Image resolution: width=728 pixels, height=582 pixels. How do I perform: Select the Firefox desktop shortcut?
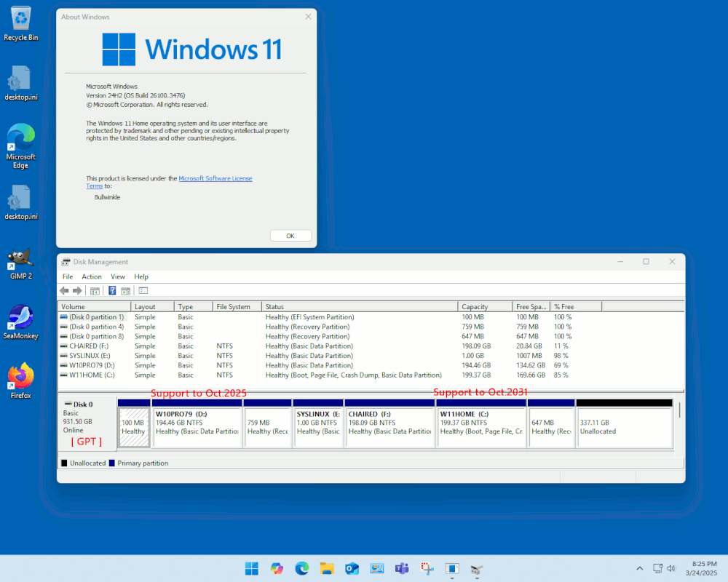click(x=21, y=381)
